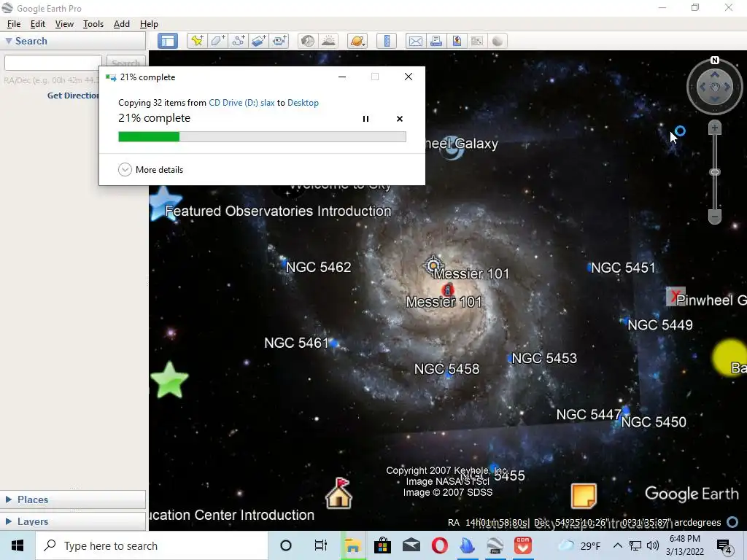
Task: Click the print toolbar icon
Action: 436,41
